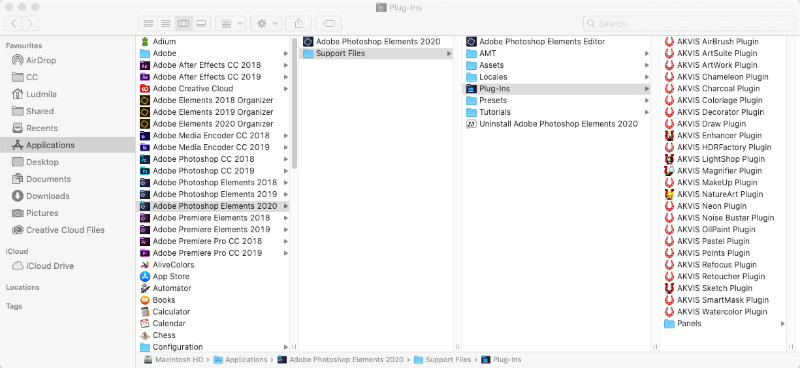Select AKVIS Sketch Plugin icon
800x368 pixels.
(669, 288)
